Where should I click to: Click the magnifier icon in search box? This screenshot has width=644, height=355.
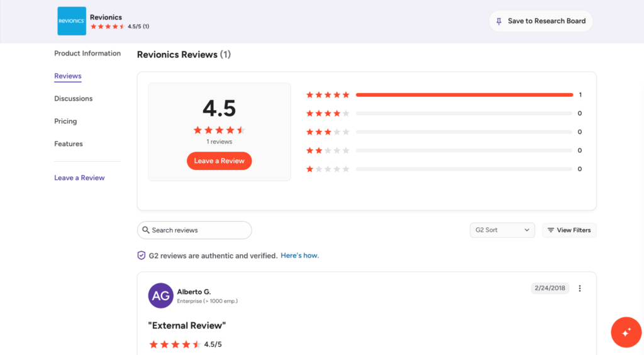(146, 230)
